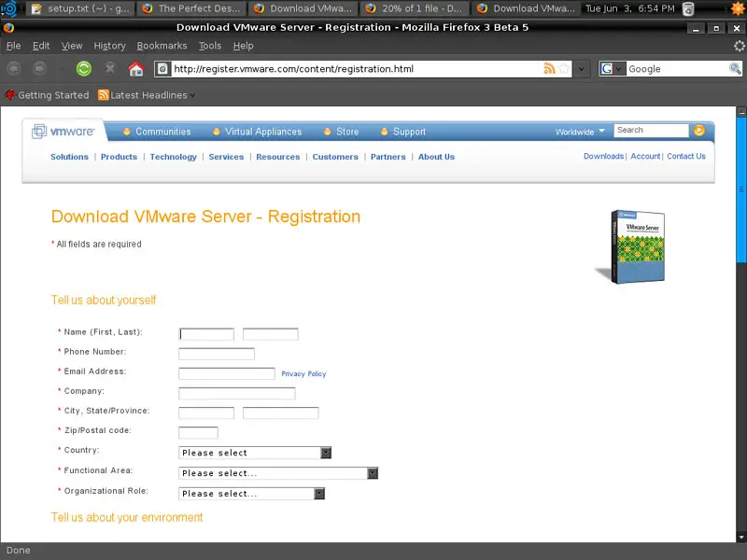Open the Customers link

tap(335, 157)
